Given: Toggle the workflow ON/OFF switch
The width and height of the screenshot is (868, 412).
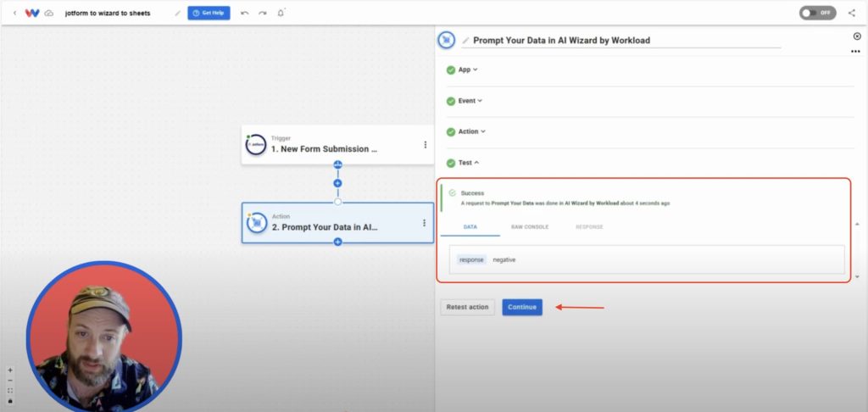Looking at the screenshot, I should click(x=818, y=13).
